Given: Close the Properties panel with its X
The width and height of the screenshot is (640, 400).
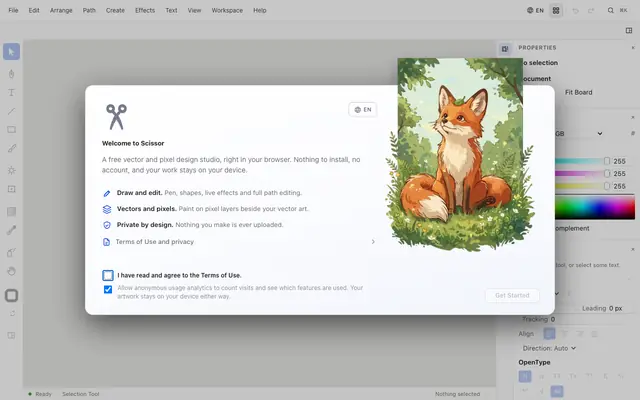Looking at the screenshot, I should (x=633, y=48).
